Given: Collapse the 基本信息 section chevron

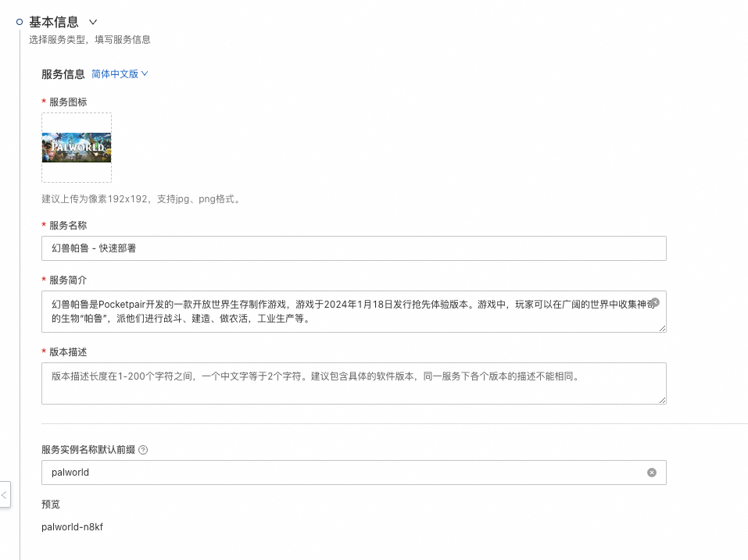Looking at the screenshot, I should [x=94, y=23].
